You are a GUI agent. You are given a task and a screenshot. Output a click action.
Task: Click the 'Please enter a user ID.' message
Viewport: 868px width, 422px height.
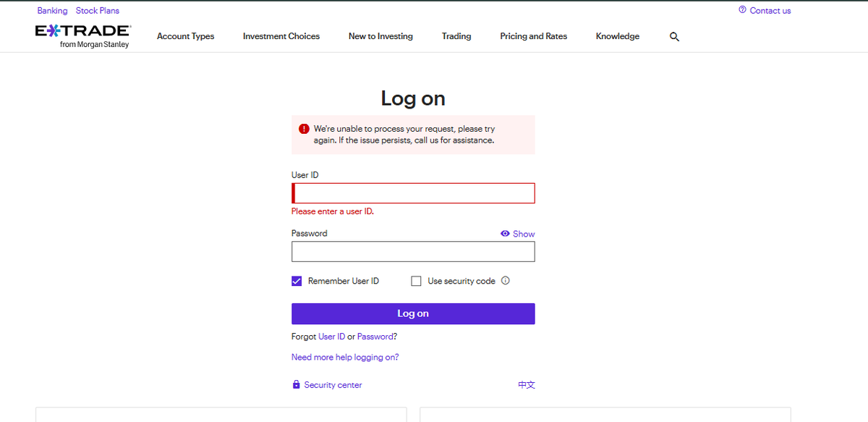[333, 211]
